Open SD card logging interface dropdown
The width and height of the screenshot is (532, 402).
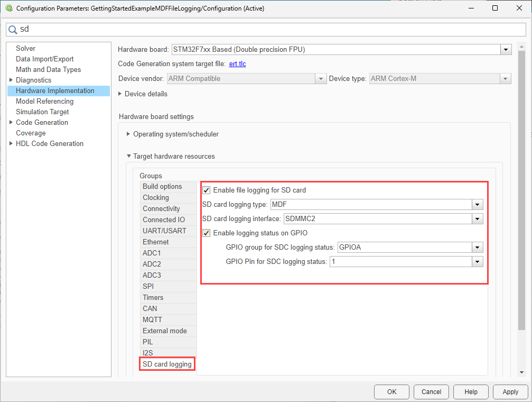(x=477, y=218)
